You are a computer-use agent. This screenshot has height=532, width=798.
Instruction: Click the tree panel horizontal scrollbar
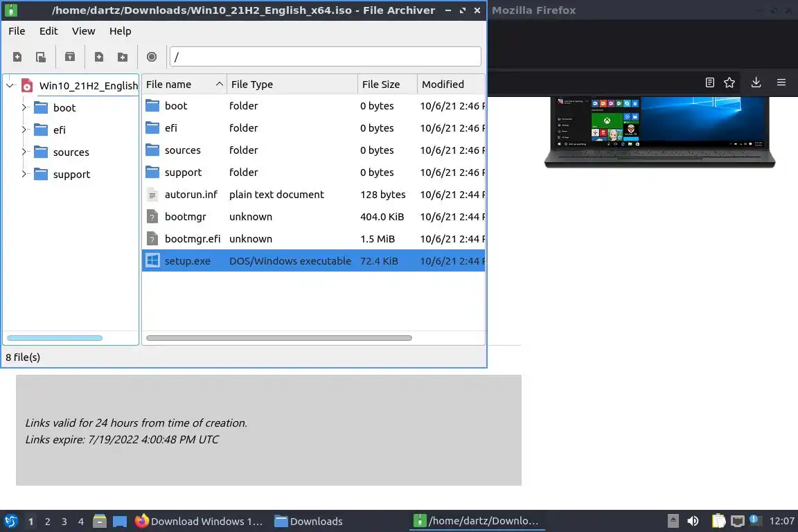55,338
